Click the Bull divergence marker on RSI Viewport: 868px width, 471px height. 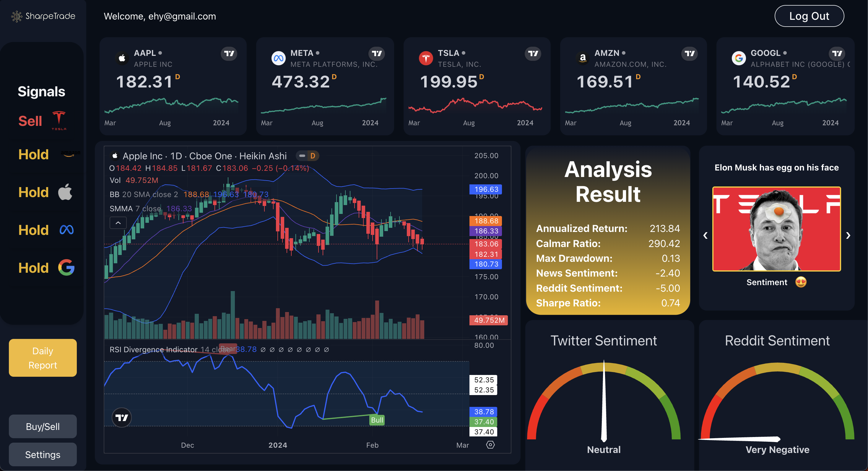tap(377, 420)
